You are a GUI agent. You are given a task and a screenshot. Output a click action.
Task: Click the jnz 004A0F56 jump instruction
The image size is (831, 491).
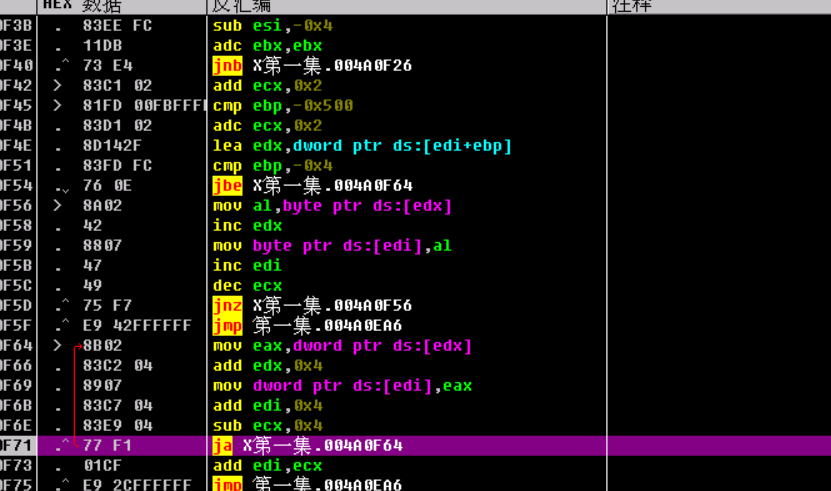[312, 305]
